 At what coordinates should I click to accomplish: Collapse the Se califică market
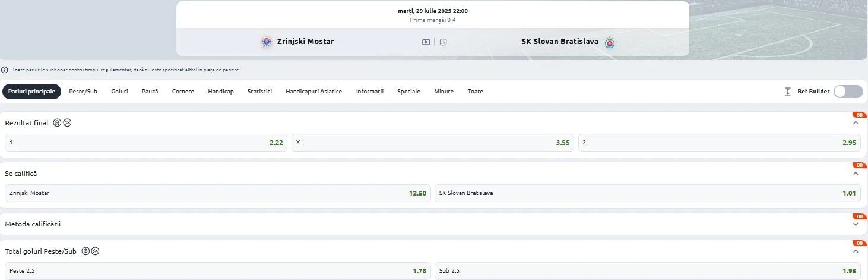(856, 174)
